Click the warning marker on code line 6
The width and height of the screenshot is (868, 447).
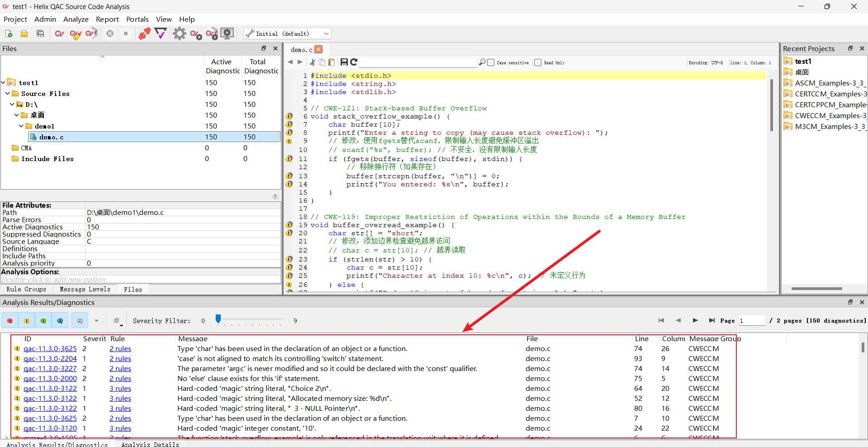[x=289, y=116]
